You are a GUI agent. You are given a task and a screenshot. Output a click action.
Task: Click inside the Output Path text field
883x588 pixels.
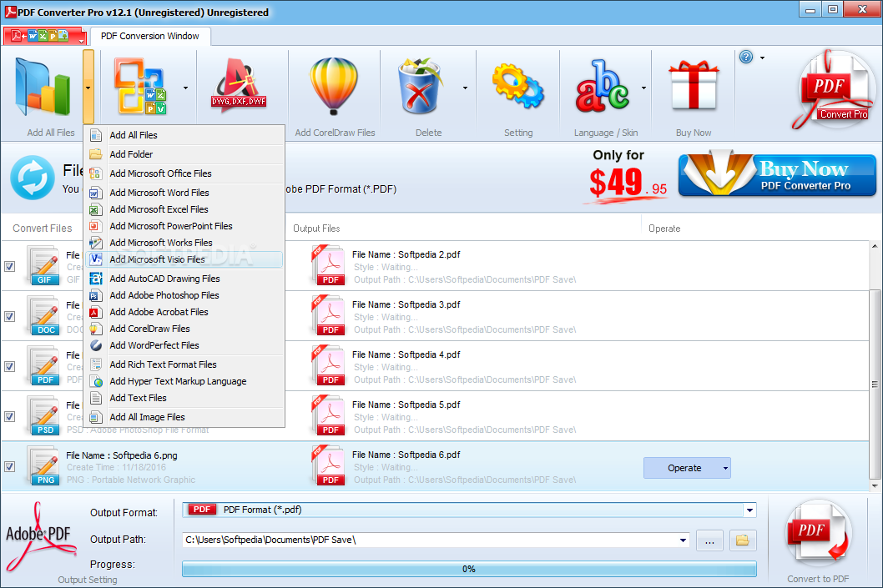(x=430, y=540)
